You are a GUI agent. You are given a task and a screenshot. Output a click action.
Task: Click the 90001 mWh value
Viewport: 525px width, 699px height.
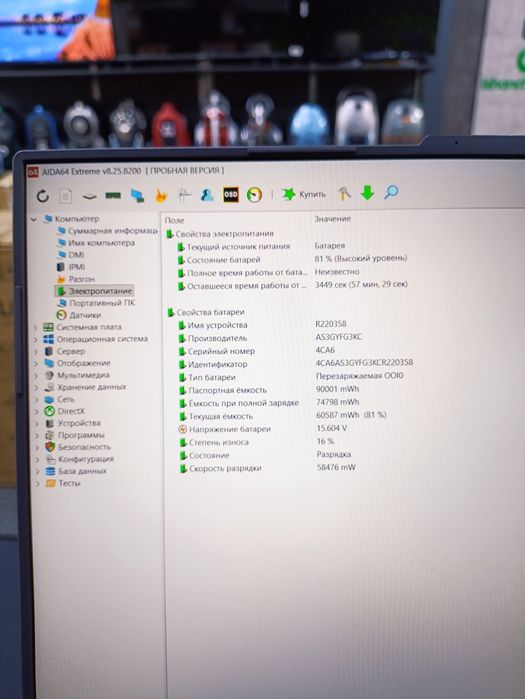[337, 389]
